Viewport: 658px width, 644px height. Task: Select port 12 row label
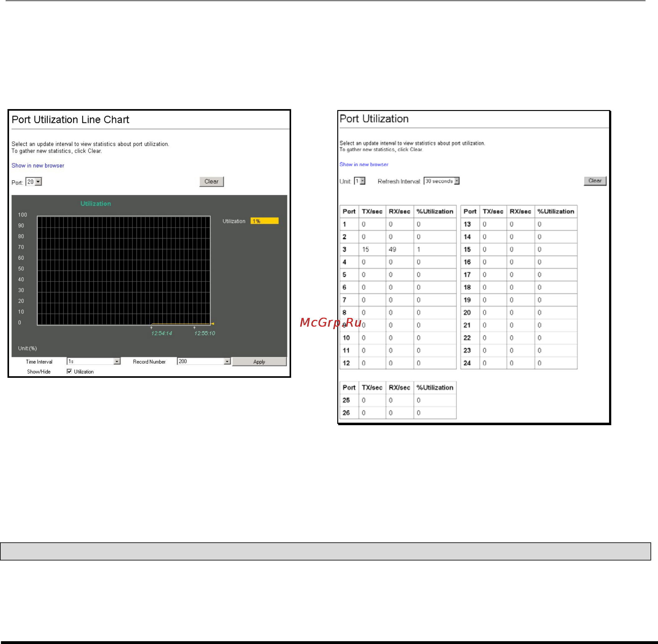coord(346,363)
